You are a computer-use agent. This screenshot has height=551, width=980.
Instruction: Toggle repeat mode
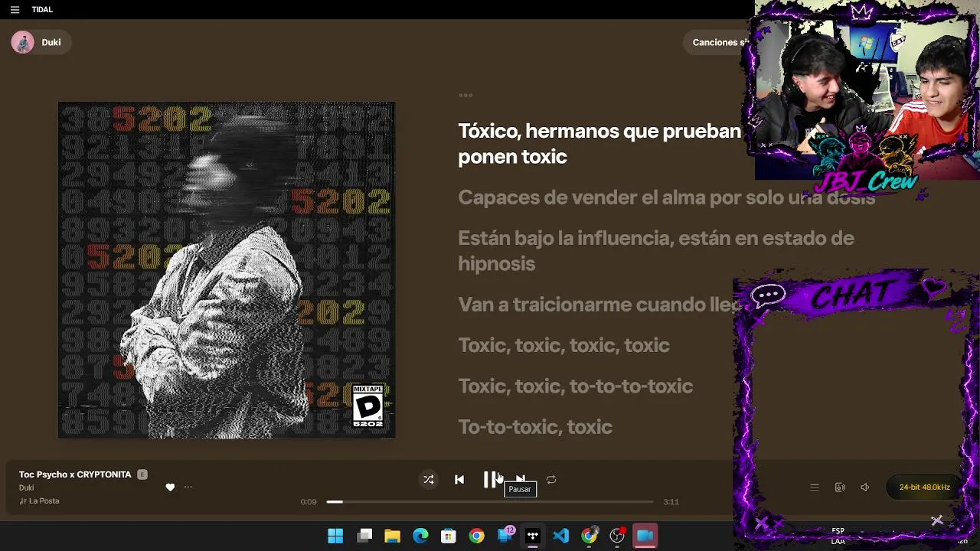(551, 480)
